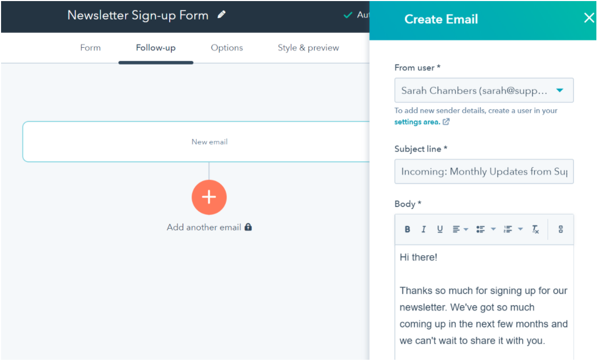This screenshot has height=364, width=607.
Task: Click the bulleted list icon
Action: 480,229
